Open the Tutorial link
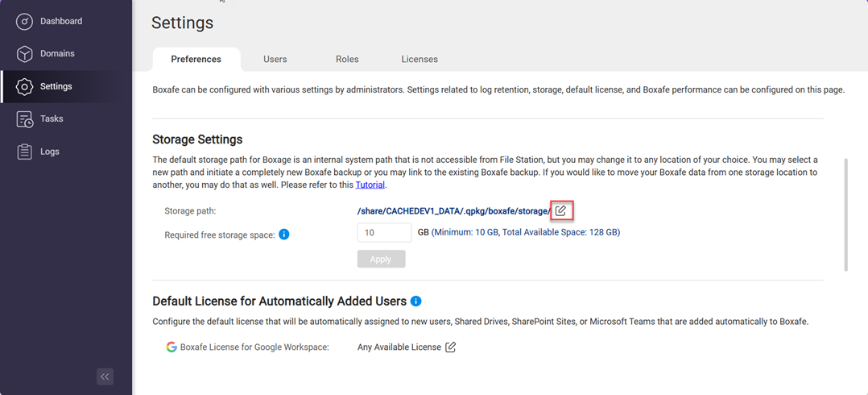This screenshot has height=395, width=868. click(x=370, y=185)
